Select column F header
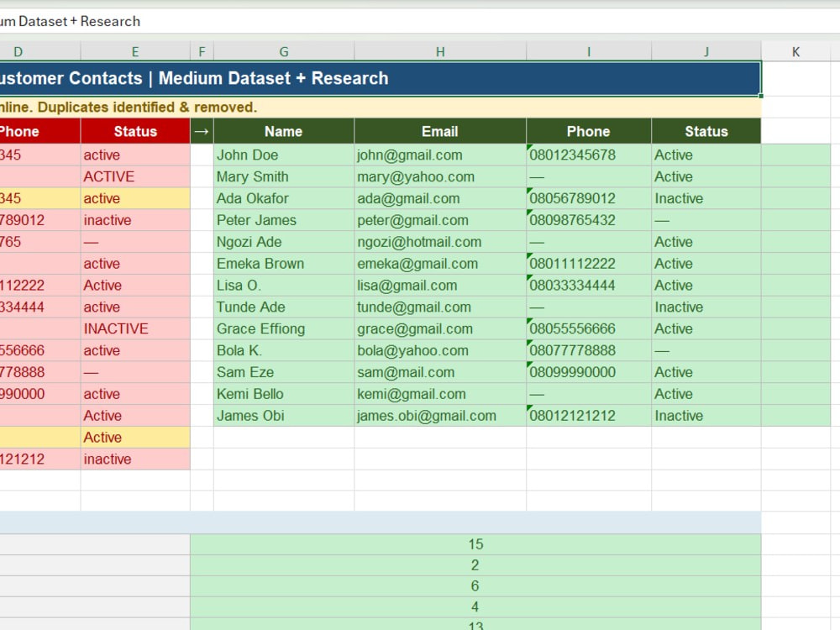 [x=202, y=51]
